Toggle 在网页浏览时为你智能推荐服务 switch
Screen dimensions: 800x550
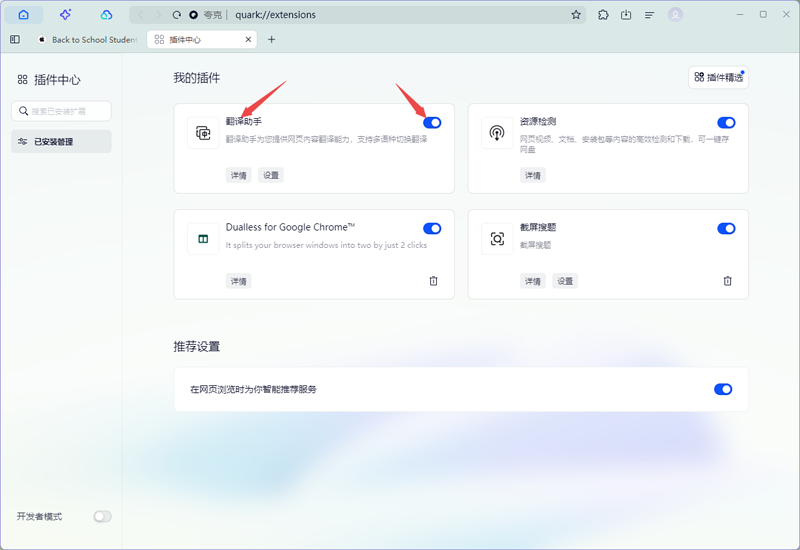[723, 389]
